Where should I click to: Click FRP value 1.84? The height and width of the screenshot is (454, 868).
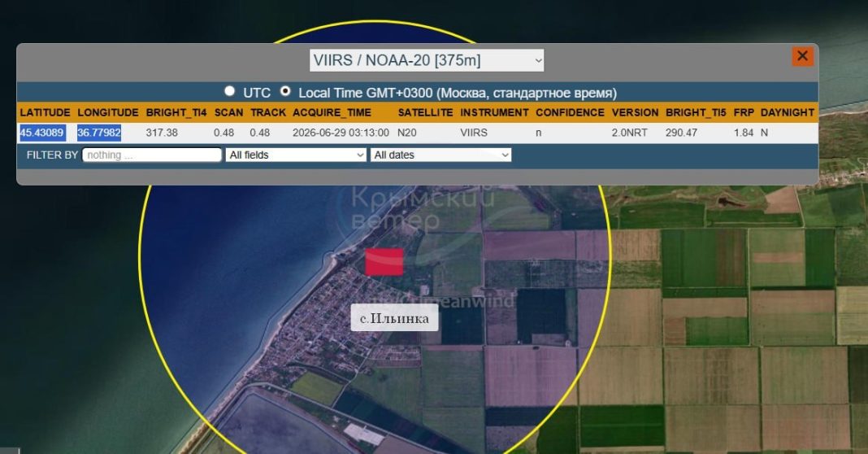pyautogui.click(x=744, y=133)
